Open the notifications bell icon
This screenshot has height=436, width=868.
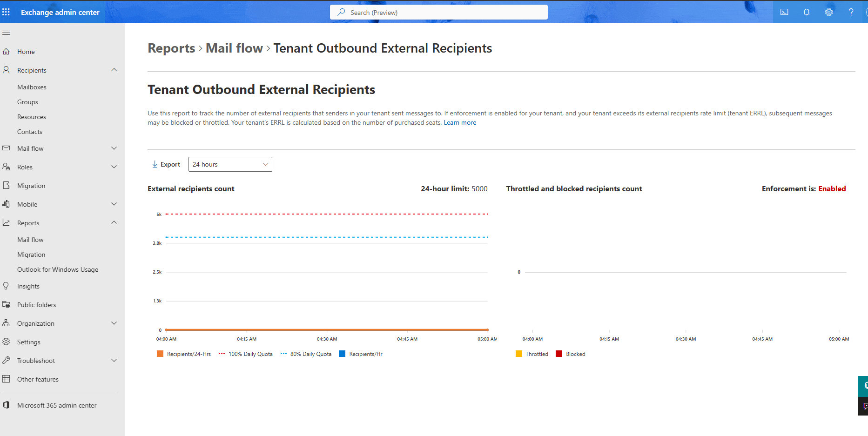807,12
